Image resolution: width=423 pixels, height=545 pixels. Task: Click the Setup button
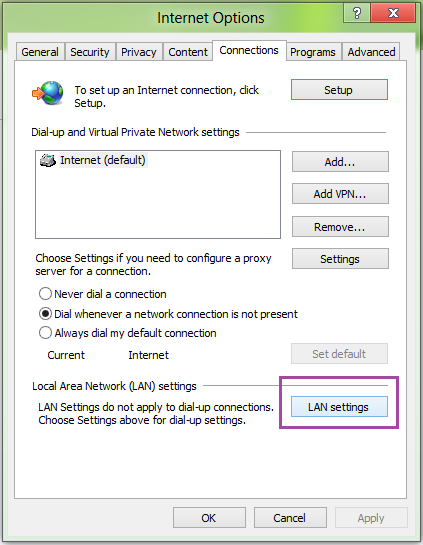point(339,90)
